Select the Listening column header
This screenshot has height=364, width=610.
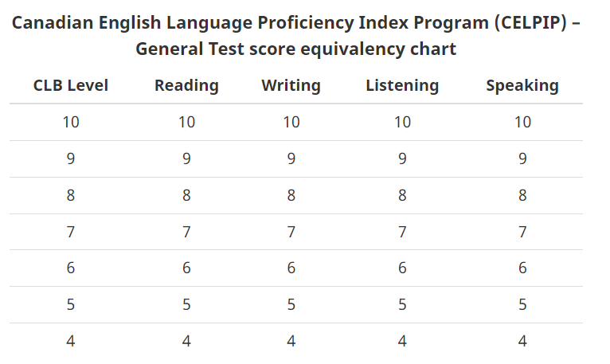[402, 85]
